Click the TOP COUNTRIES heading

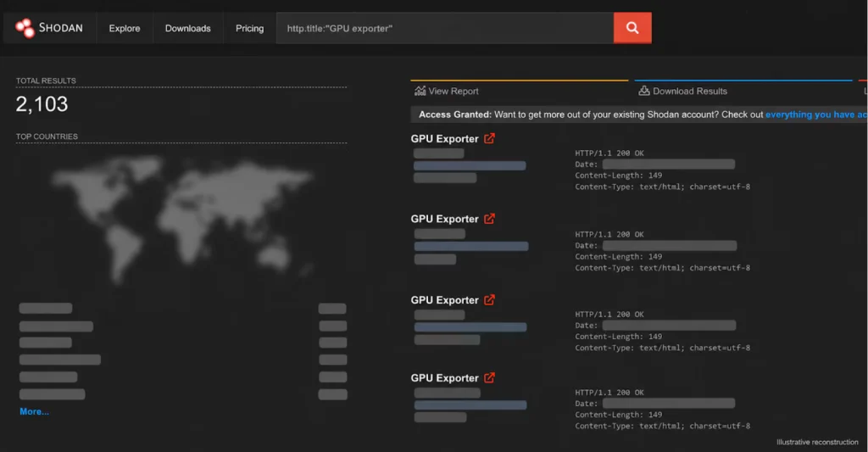pyautogui.click(x=47, y=137)
